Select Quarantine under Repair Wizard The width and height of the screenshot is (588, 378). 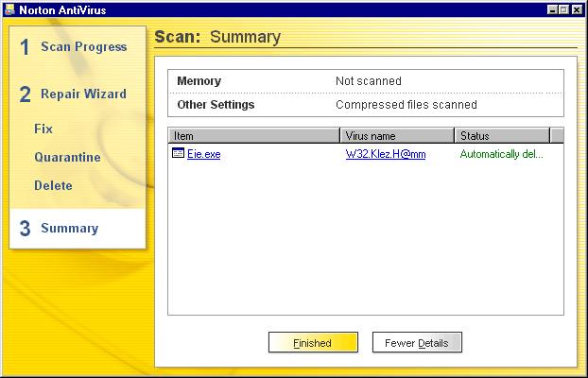pyautogui.click(x=67, y=157)
